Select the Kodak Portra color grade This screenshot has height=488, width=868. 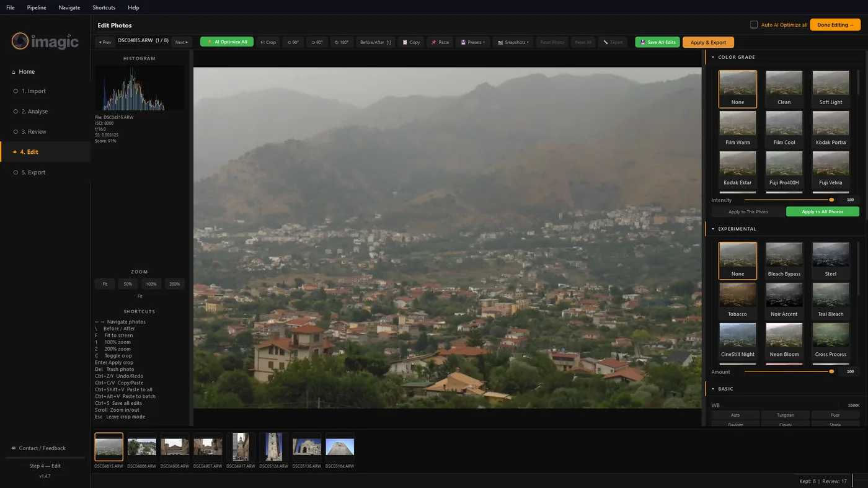(x=831, y=129)
